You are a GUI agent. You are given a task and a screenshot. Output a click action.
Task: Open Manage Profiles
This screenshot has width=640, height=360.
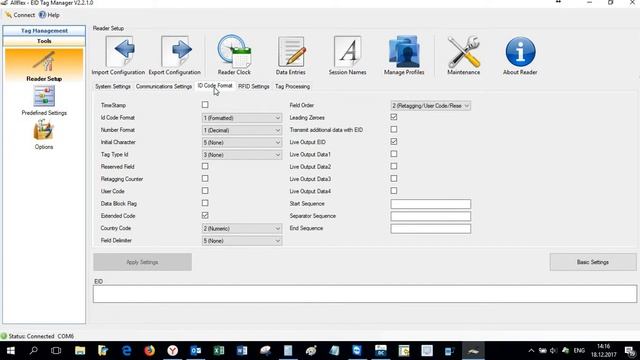tap(404, 56)
